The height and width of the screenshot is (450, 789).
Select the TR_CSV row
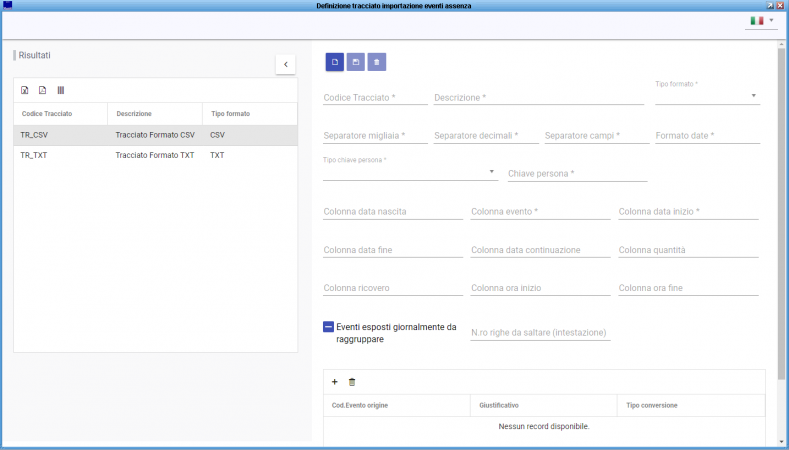point(155,134)
